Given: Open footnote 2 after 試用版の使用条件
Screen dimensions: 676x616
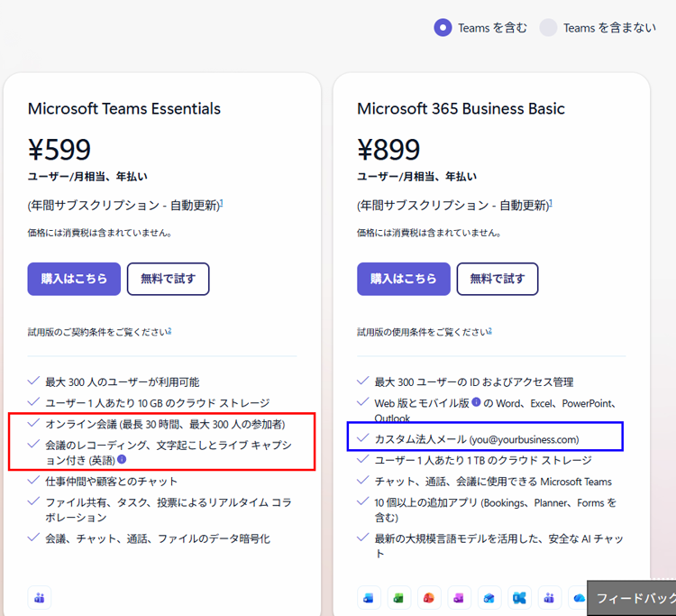Looking at the screenshot, I should click(x=490, y=330).
